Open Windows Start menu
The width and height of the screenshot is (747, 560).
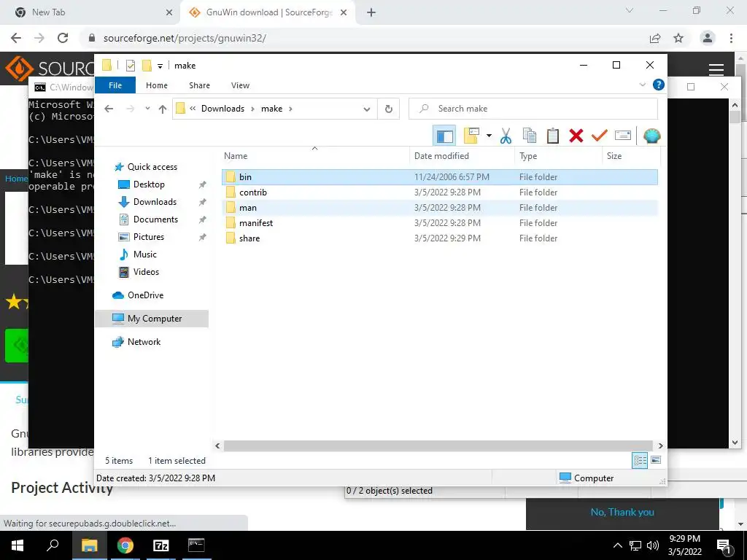point(18,545)
